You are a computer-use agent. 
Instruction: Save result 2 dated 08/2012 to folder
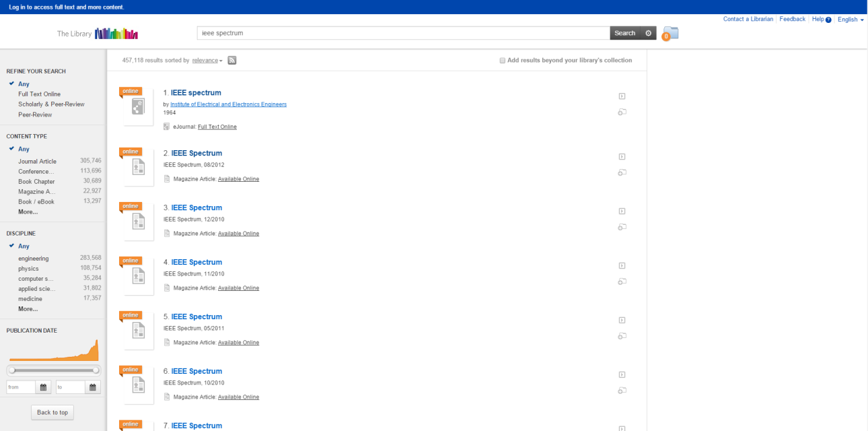point(622,172)
